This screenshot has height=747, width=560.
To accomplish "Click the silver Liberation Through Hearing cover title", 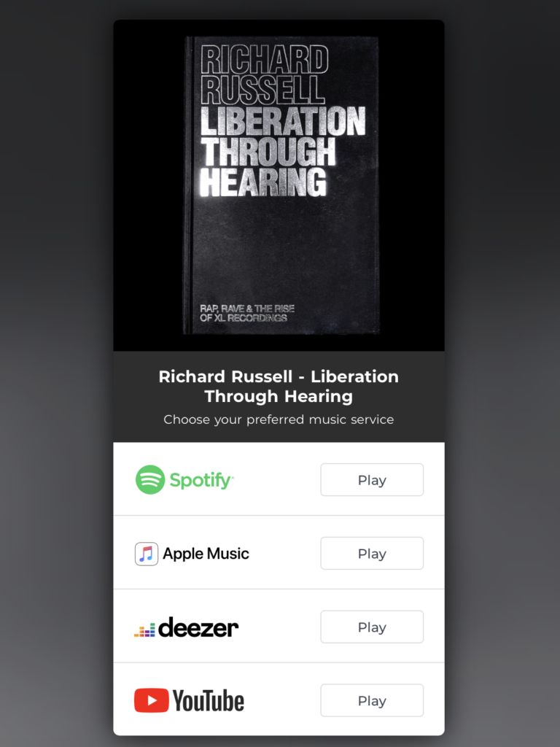I will pos(283,152).
